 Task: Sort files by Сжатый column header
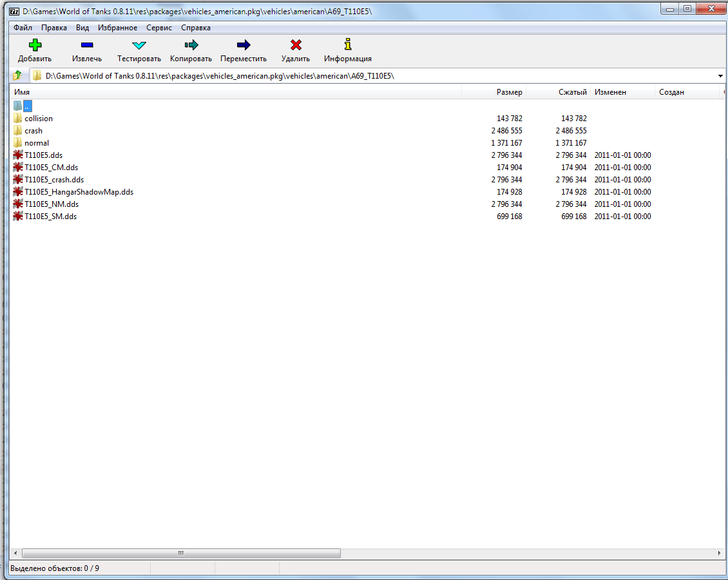pos(559,92)
